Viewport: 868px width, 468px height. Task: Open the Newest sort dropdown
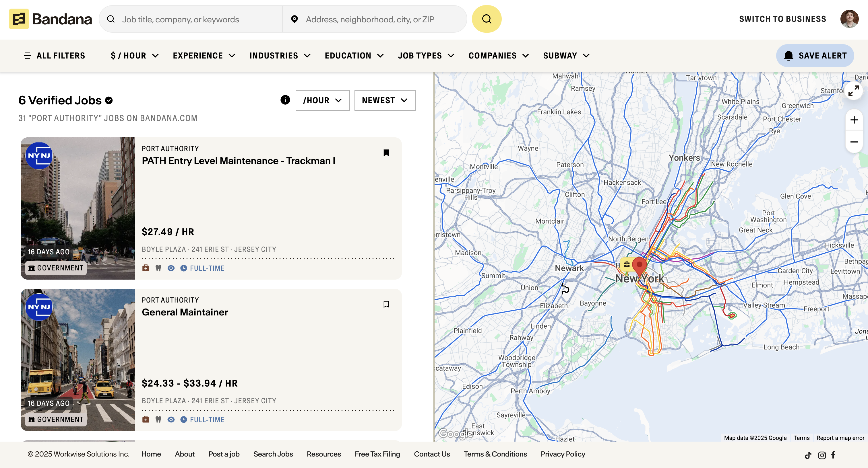tap(384, 100)
